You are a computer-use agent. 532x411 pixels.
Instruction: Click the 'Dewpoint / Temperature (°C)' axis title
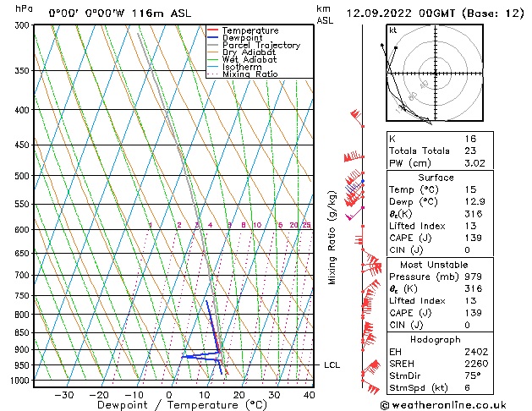(182, 405)
